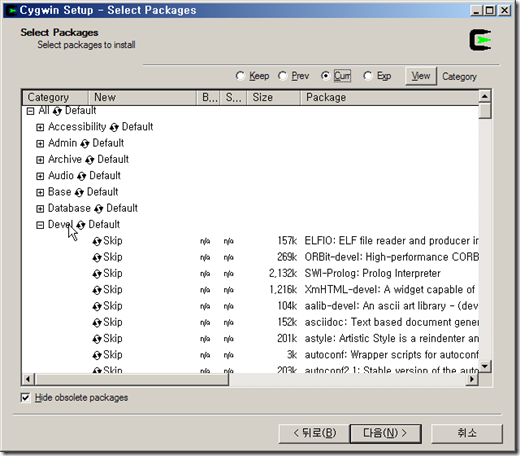
Task: Click the B... column header
Action: tap(208, 98)
